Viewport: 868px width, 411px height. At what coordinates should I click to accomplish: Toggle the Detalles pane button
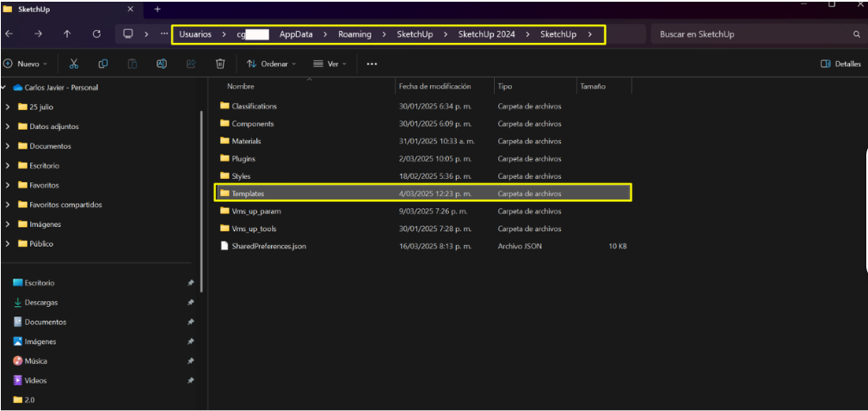840,64
